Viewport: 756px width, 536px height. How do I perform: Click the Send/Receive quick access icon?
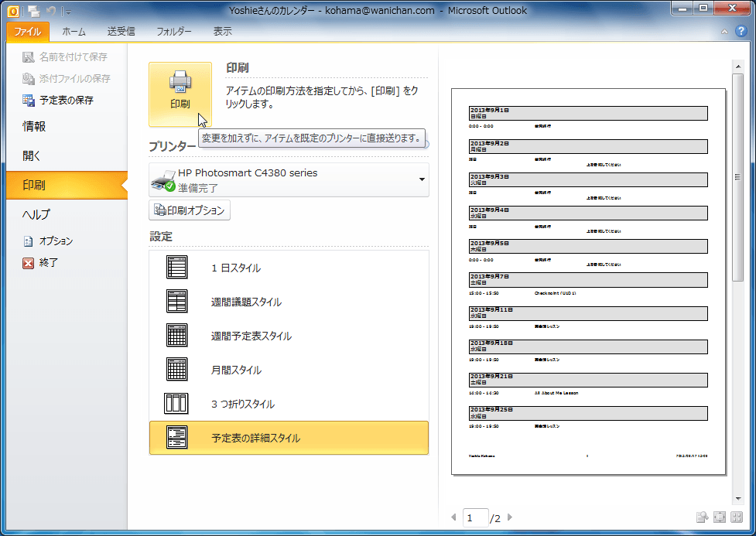[x=34, y=11]
